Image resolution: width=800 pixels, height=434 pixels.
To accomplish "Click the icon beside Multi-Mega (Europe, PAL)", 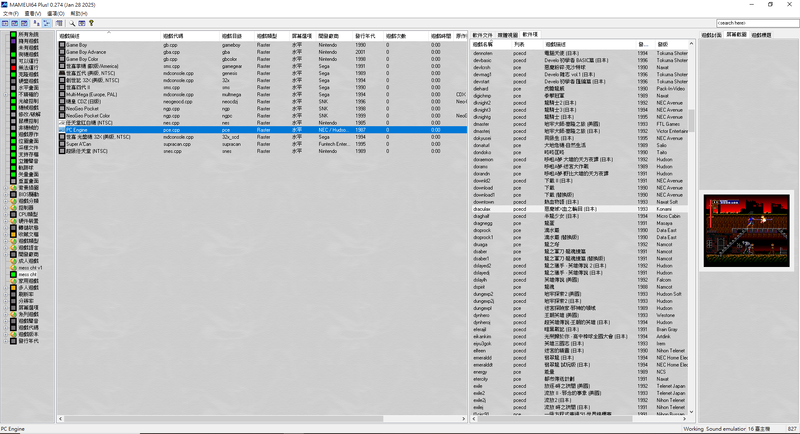I will point(62,94).
